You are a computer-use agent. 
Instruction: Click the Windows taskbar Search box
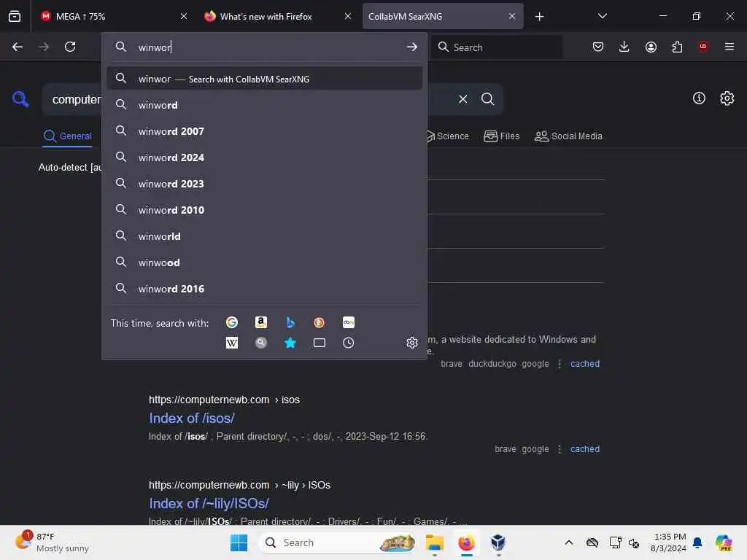pos(337,542)
